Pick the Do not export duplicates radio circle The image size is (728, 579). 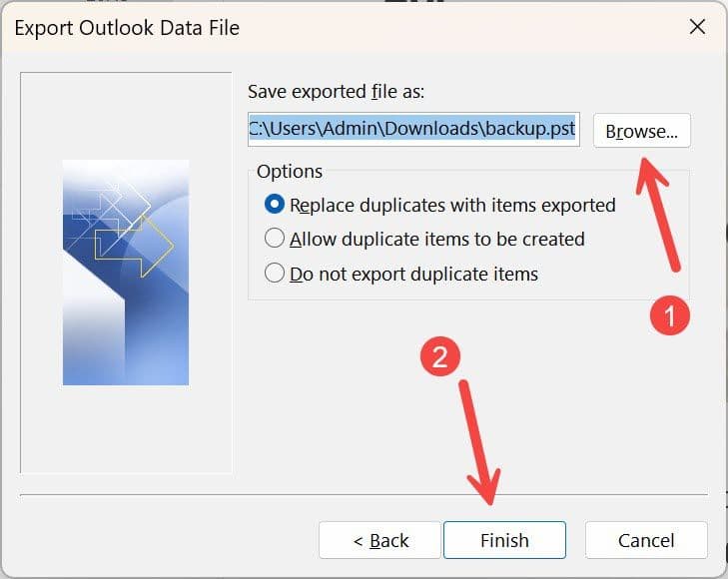click(x=275, y=273)
